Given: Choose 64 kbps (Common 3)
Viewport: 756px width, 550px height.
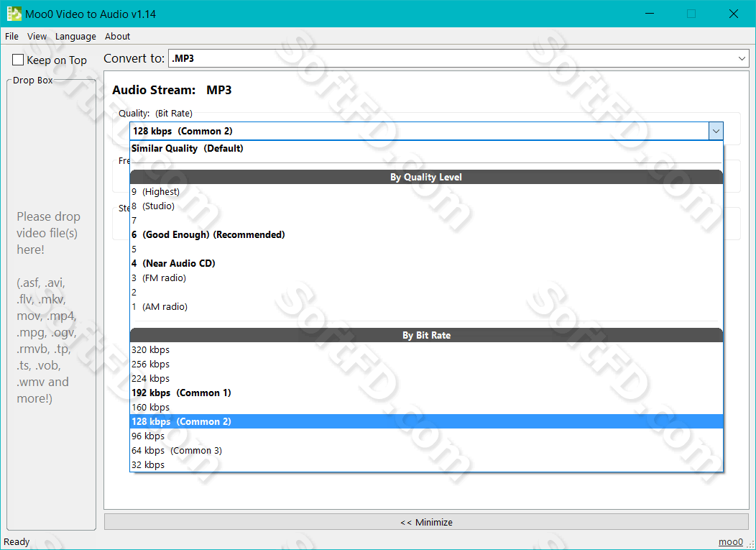Looking at the screenshot, I should point(427,451).
